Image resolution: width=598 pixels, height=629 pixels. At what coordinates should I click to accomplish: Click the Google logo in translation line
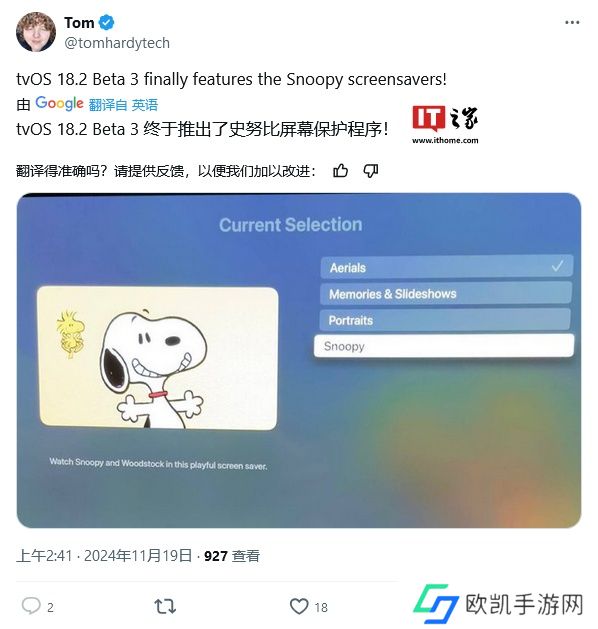[59, 103]
